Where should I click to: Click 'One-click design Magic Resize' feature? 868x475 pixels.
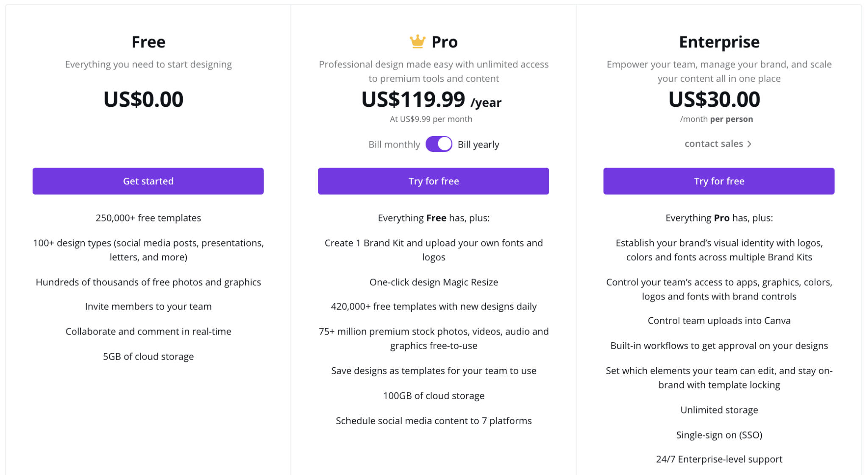(434, 282)
